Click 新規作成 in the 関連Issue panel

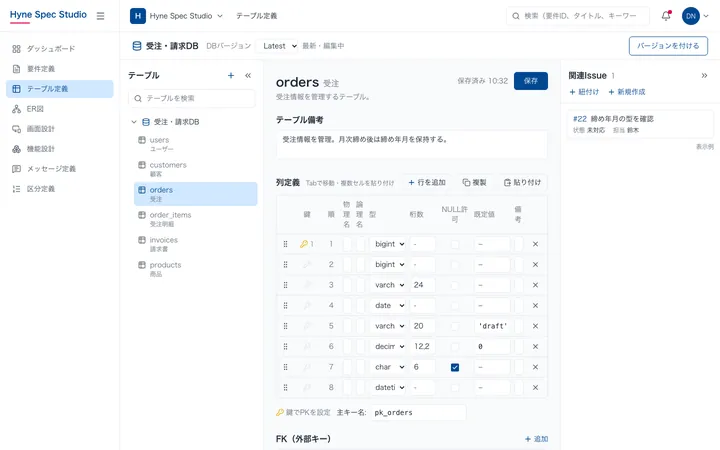click(627, 92)
